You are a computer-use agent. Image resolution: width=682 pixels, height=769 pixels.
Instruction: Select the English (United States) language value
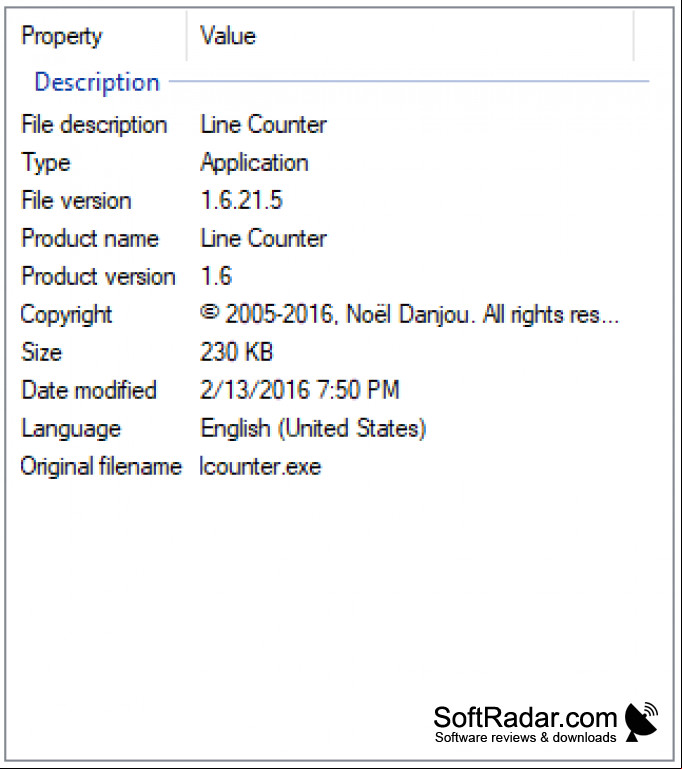click(x=313, y=428)
